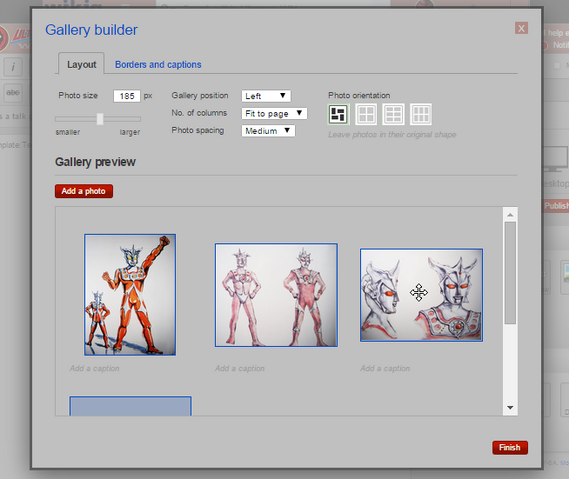The width and height of the screenshot is (569, 479).
Task: Choose the landscape photo orientation icon
Action: tap(393, 114)
